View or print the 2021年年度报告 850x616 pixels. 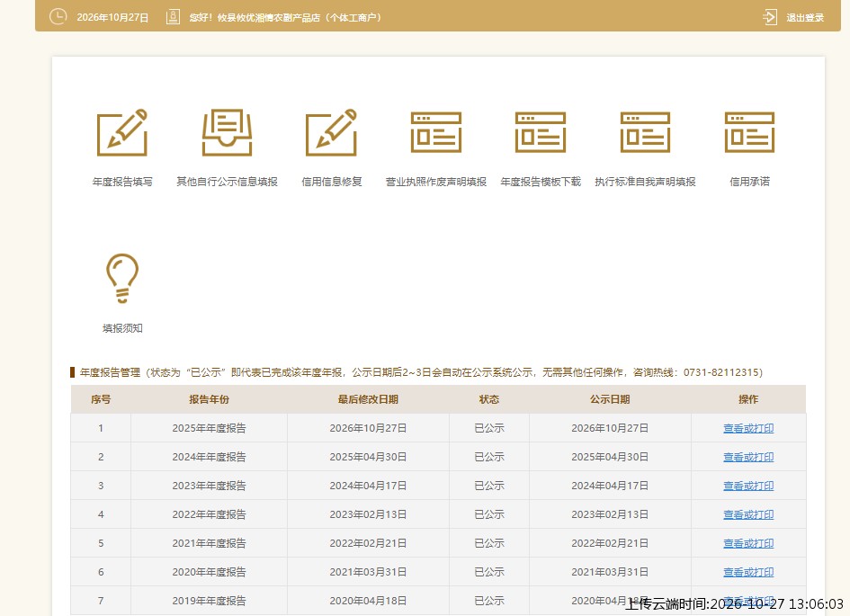pyautogui.click(x=748, y=543)
